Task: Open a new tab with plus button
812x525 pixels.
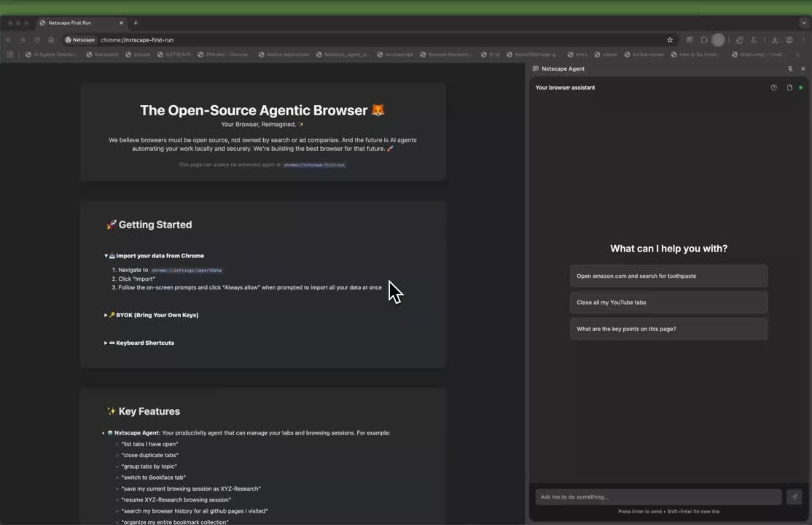Action: coord(136,23)
